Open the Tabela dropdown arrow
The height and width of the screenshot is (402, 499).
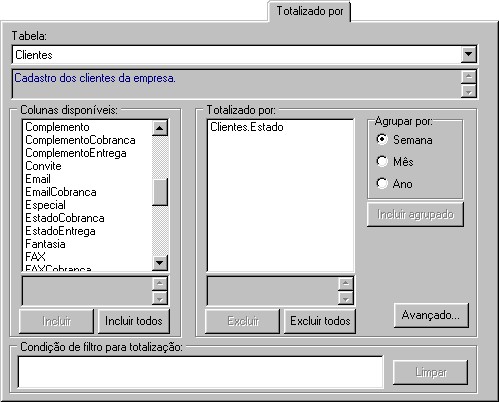point(468,54)
